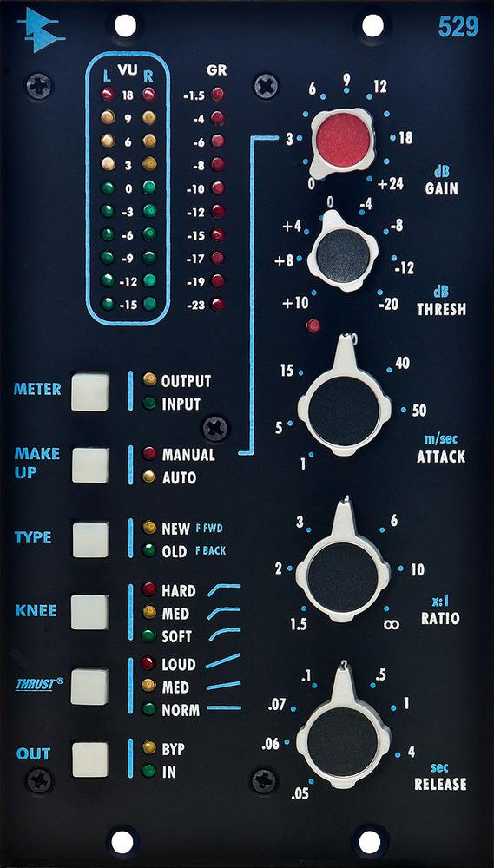Click the -23 gain reduction LED
The height and width of the screenshot is (868, 494).
point(218,304)
